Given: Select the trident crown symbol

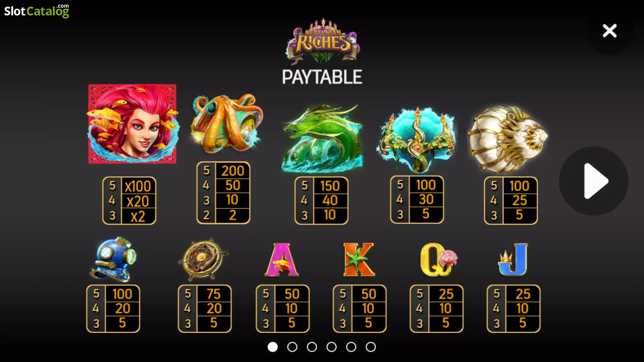Looking at the screenshot, I should click(x=417, y=139).
